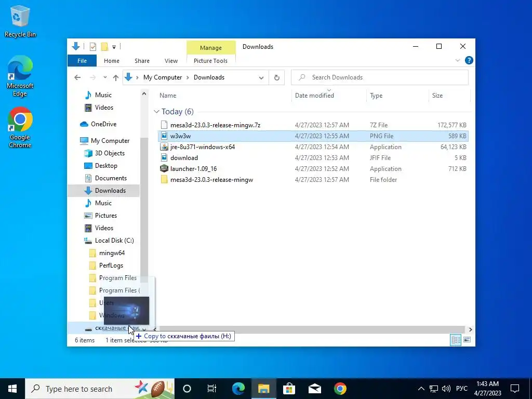Open the Customize Quick Access Toolbar dropdown
This screenshot has height=399, width=532.
(x=114, y=47)
